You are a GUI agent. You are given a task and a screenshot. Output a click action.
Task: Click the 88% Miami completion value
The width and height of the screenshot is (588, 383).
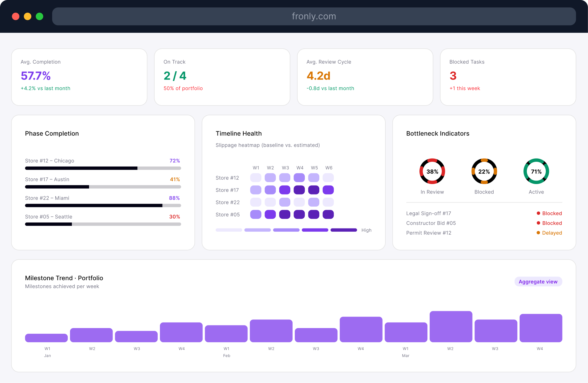point(174,198)
